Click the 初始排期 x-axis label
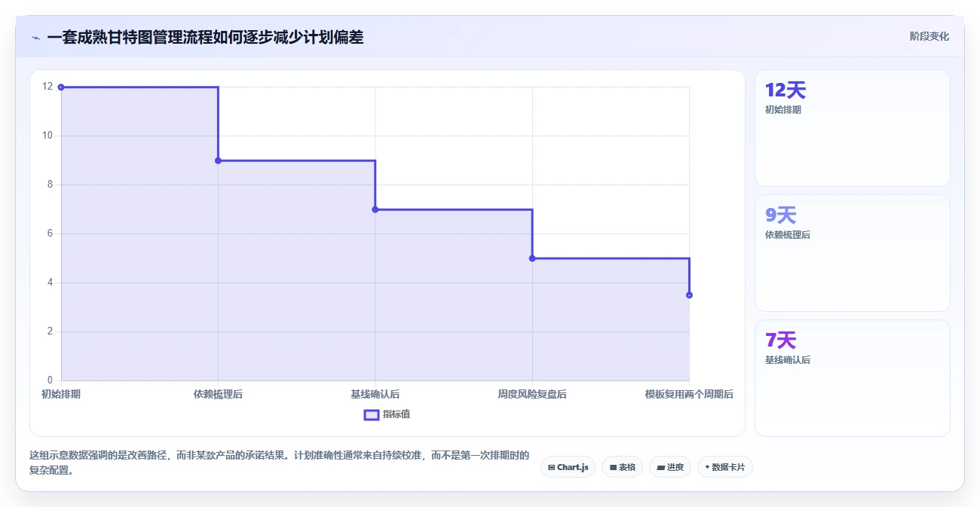 pos(61,394)
